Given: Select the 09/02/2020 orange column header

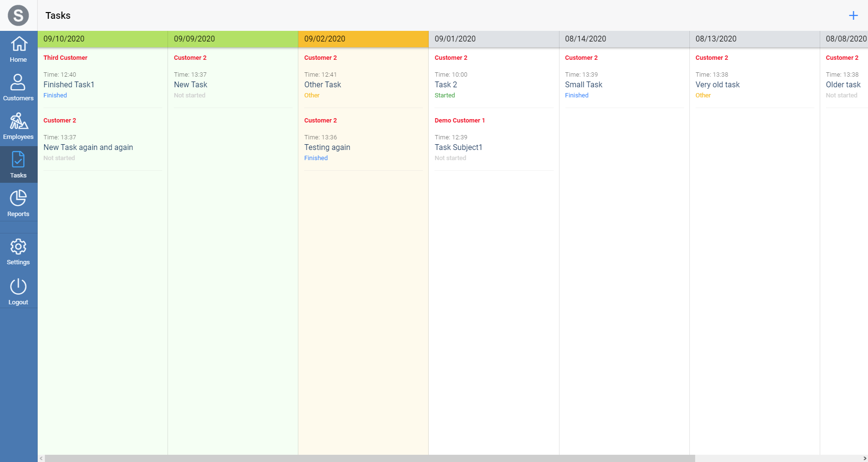Looking at the screenshot, I should (363, 39).
